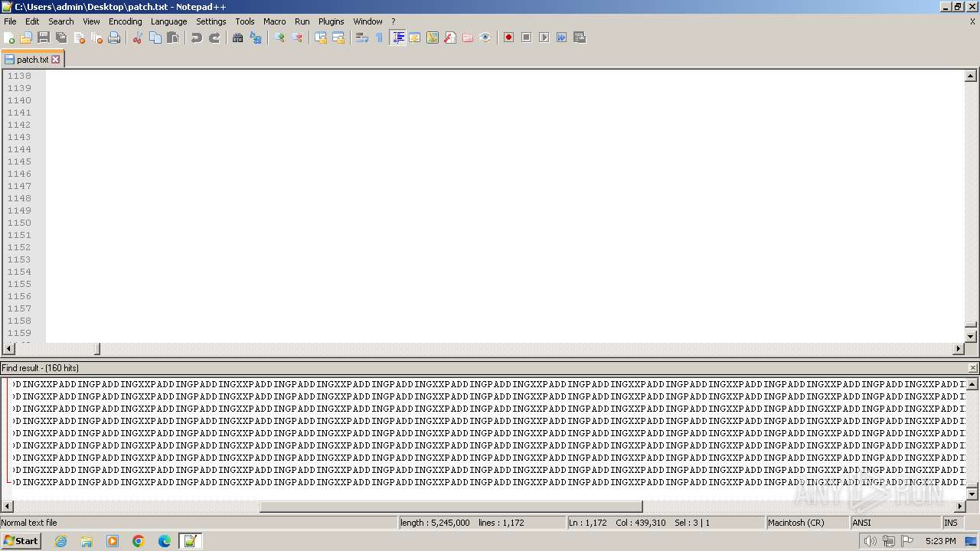Click the volume speaker tray icon
This screenshot has height=551, width=980.
tap(871, 541)
